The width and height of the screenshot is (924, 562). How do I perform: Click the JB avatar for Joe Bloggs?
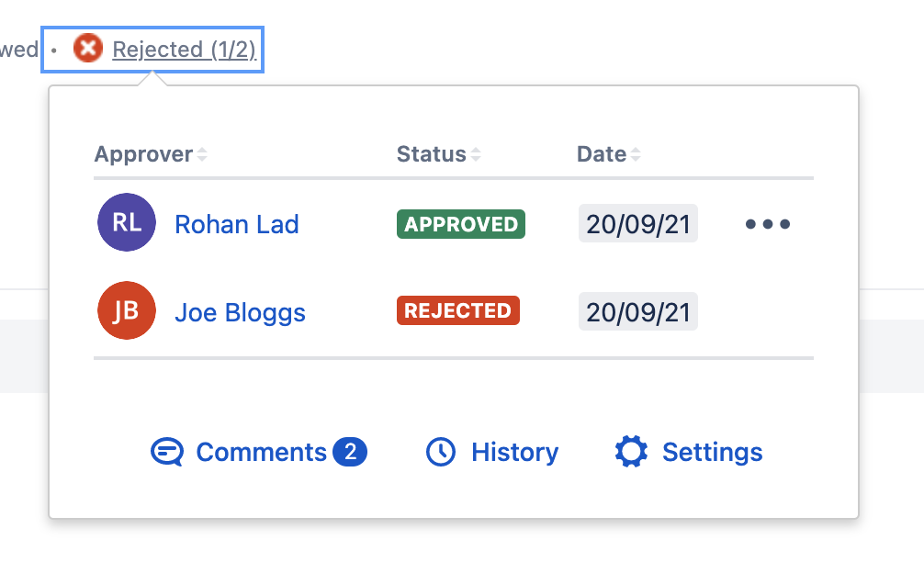(127, 311)
